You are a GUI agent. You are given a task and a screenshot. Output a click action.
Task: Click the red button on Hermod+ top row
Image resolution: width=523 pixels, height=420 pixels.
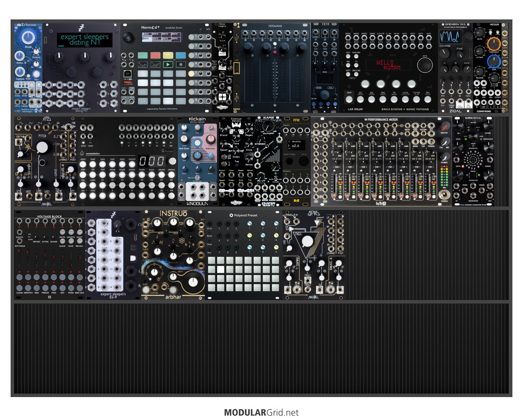tap(155, 55)
